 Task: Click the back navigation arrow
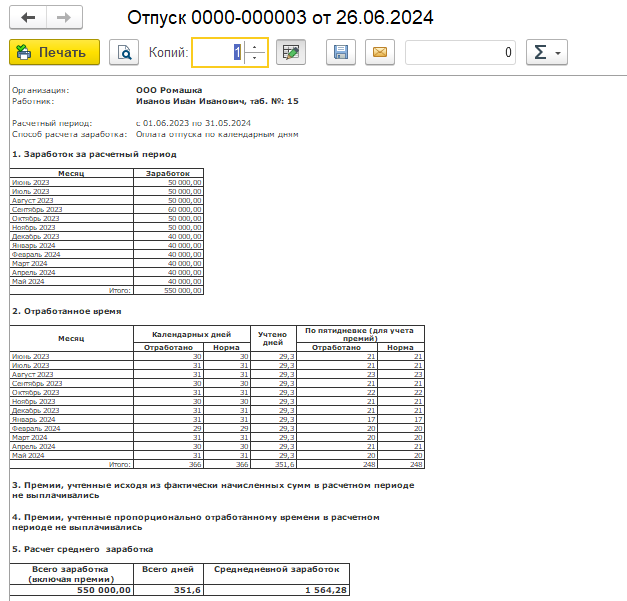point(27,19)
